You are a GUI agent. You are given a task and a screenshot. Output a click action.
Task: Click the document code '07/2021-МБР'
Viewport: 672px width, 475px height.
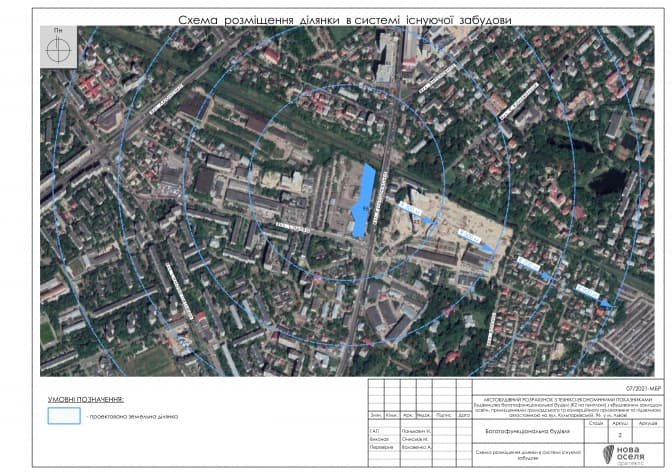pyautogui.click(x=643, y=389)
